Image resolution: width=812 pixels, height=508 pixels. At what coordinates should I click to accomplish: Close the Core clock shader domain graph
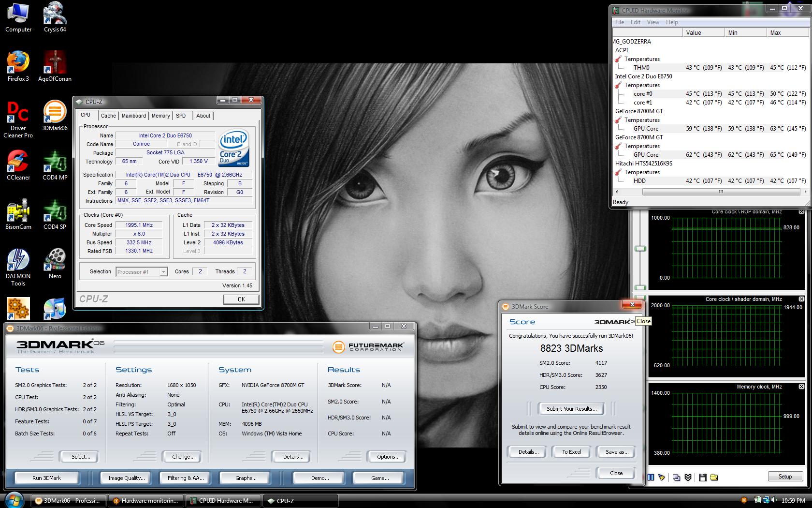point(801,299)
